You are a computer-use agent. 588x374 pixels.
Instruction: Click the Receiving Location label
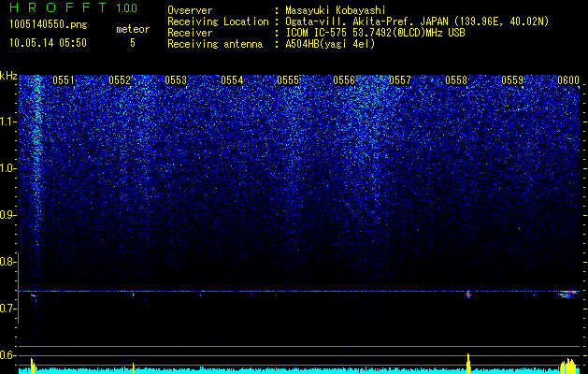pyautogui.click(x=218, y=22)
